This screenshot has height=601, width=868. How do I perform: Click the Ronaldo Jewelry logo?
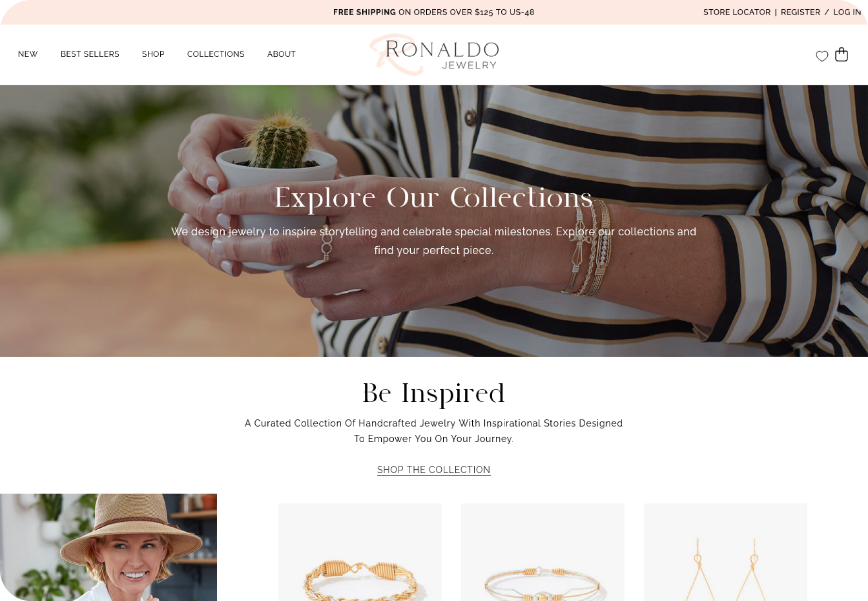[434, 55]
